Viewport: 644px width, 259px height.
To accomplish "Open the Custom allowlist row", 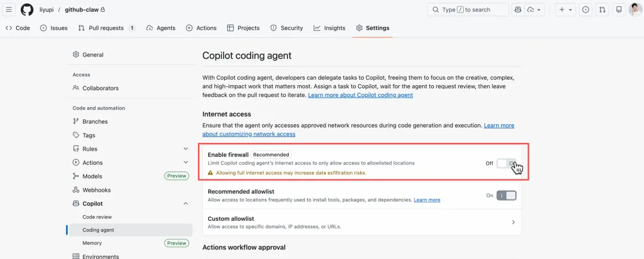I will (361, 222).
